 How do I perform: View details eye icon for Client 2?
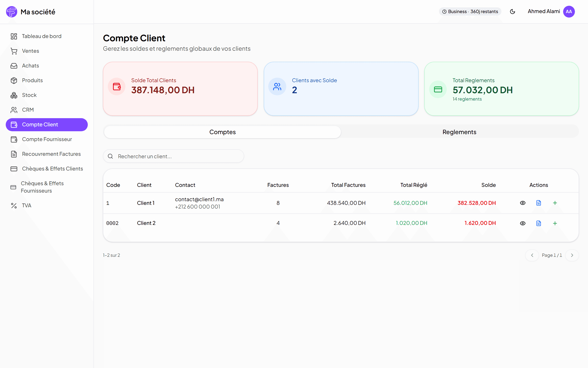(x=523, y=223)
